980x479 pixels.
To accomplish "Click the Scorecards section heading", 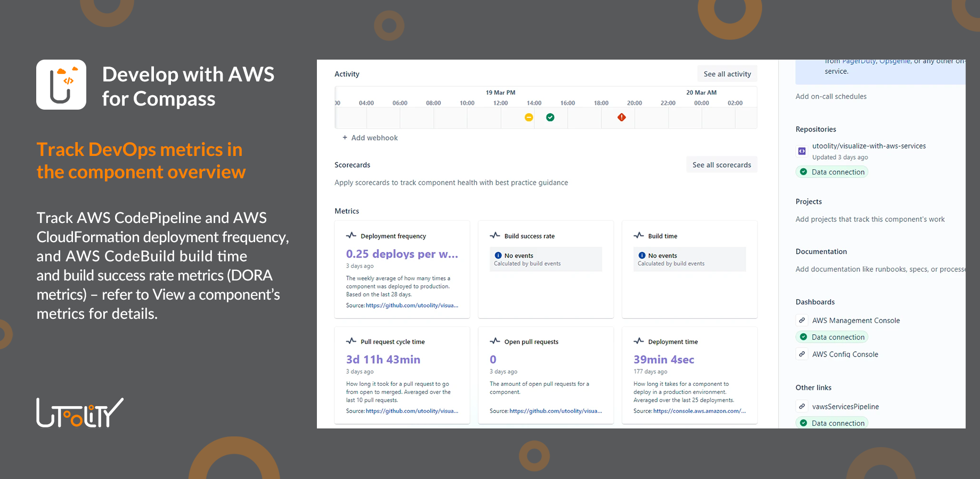I will pos(352,165).
